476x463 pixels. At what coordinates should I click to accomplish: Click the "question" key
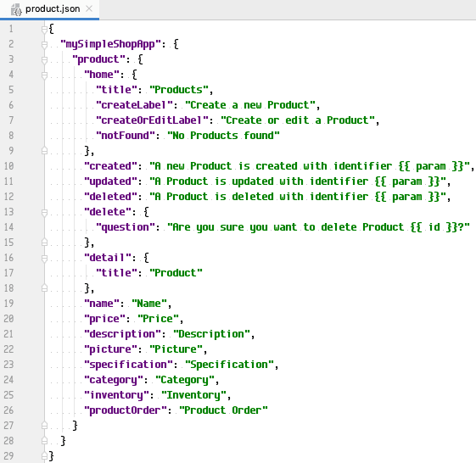(126, 227)
